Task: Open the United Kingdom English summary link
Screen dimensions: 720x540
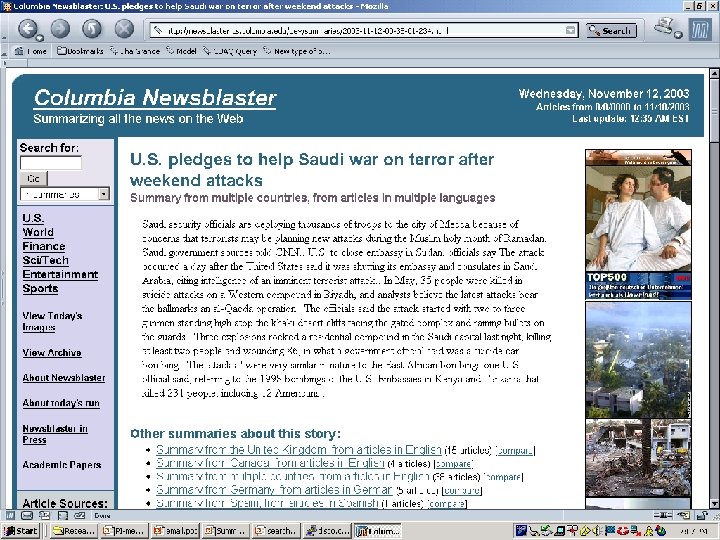Action: (x=298, y=450)
